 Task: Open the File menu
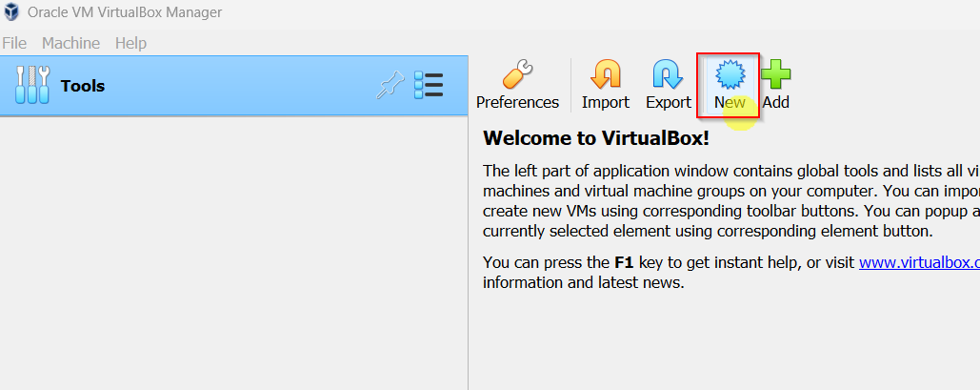pos(14,43)
